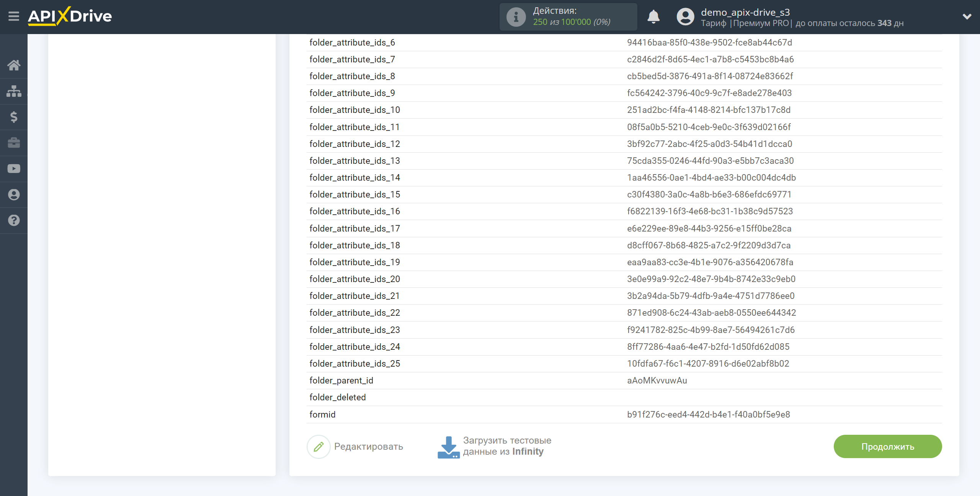Expand the account dropdown chevron
The height and width of the screenshot is (496, 980).
(x=967, y=16)
